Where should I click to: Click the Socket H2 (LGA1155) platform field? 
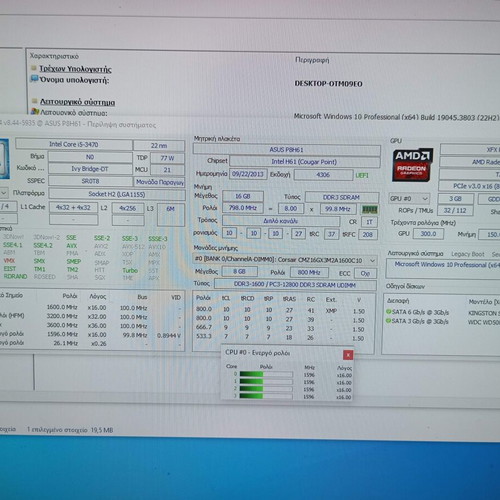point(117,194)
